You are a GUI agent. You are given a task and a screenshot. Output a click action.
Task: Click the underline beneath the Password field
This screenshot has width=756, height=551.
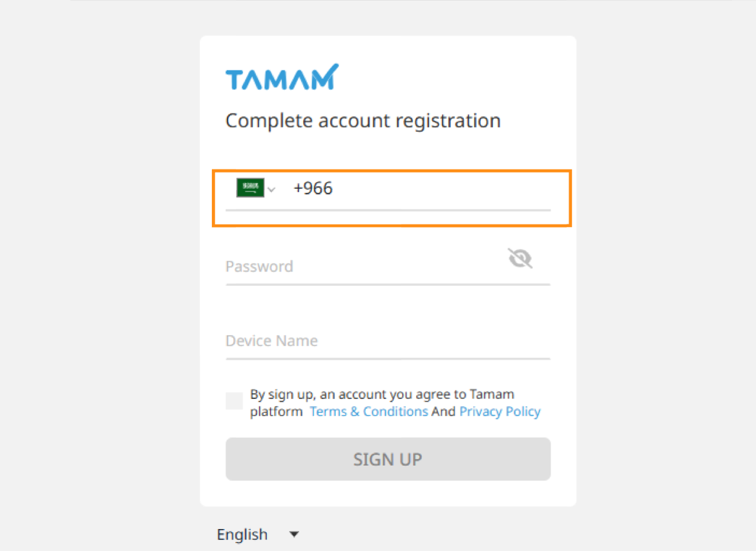click(x=388, y=285)
